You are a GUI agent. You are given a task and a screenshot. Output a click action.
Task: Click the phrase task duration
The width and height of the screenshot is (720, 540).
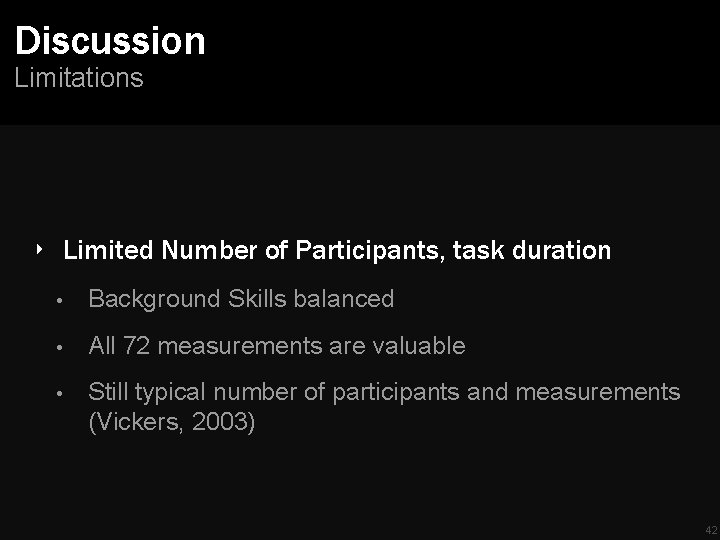[531, 250]
